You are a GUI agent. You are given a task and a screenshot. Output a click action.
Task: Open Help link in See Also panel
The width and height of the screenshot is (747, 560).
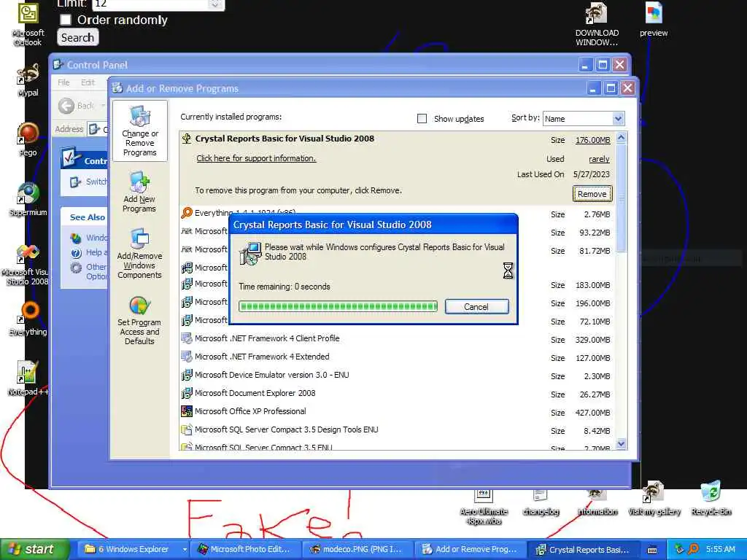pyautogui.click(x=90, y=253)
